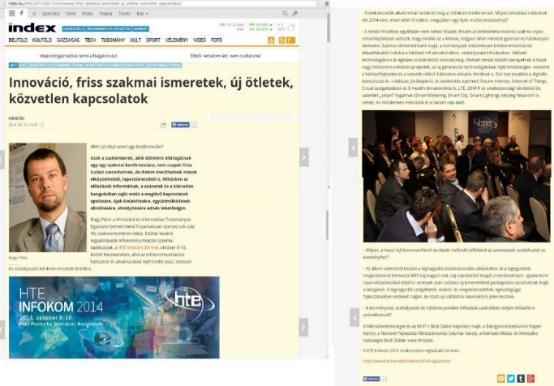Share the article on Twitter
The height and width of the screenshot is (386, 554).
pyautogui.click(x=511, y=379)
